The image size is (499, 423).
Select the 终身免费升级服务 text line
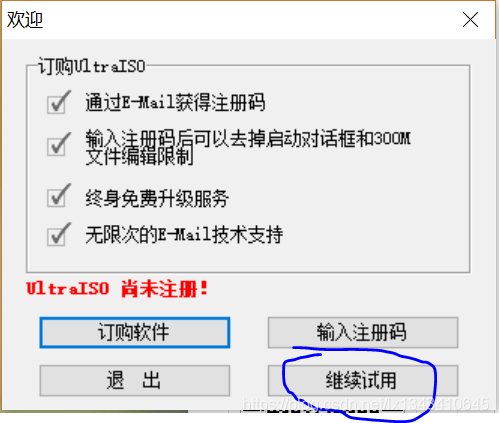tap(157, 199)
